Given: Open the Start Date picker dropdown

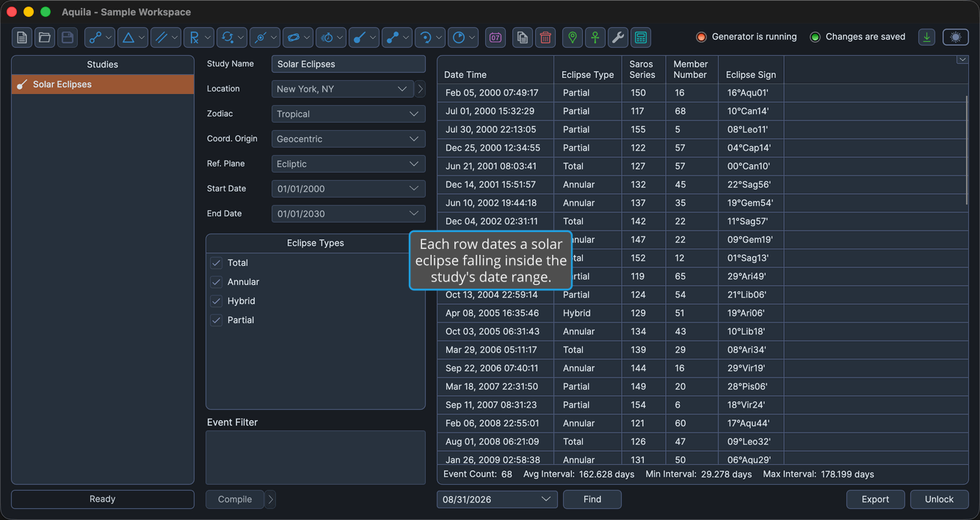Looking at the screenshot, I should [349, 189].
